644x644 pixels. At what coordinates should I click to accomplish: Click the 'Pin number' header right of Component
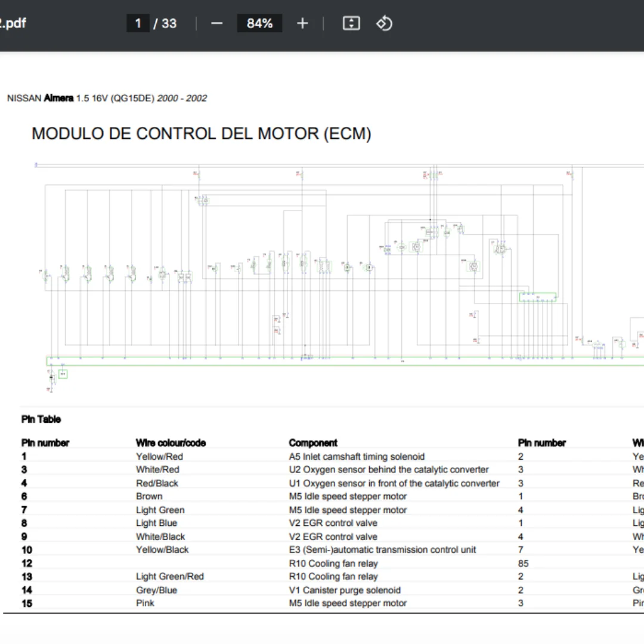click(542, 442)
